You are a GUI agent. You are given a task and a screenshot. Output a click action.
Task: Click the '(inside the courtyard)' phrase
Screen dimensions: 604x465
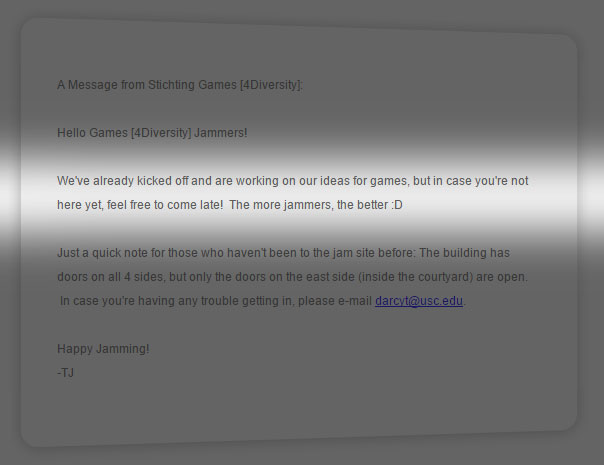(x=415, y=277)
